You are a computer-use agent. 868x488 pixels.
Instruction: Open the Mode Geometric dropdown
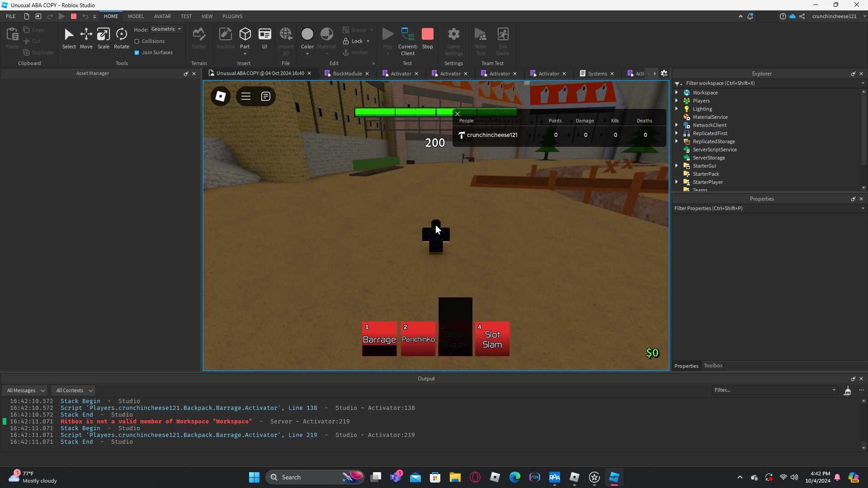(166, 29)
